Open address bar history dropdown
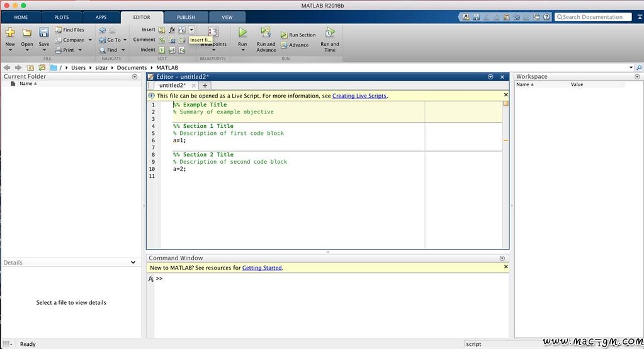The width and height of the screenshot is (644, 349). click(x=631, y=67)
